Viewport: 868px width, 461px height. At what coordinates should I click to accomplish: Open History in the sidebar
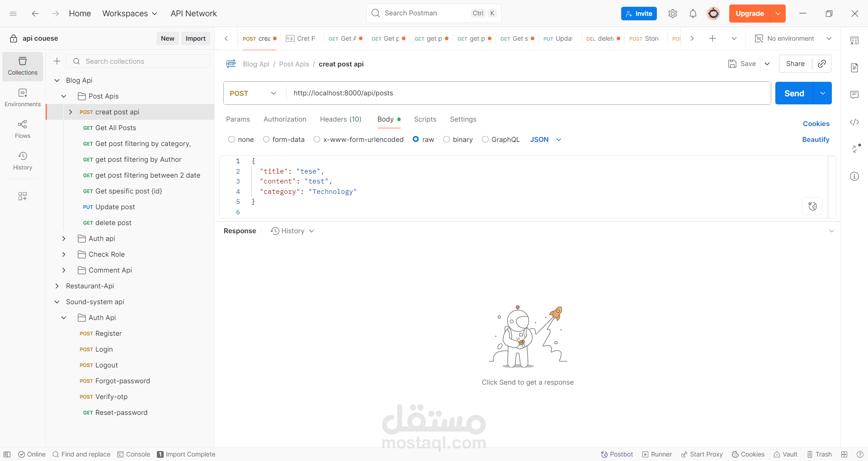tap(23, 161)
